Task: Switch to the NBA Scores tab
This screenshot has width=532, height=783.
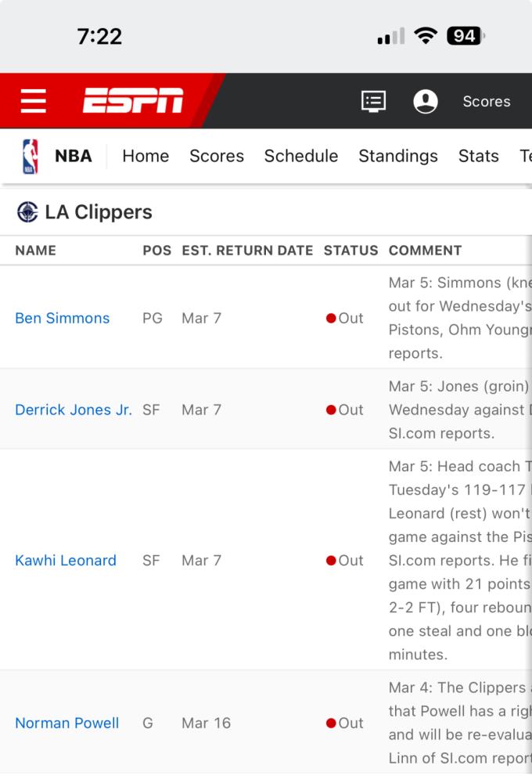Action: click(x=217, y=156)
